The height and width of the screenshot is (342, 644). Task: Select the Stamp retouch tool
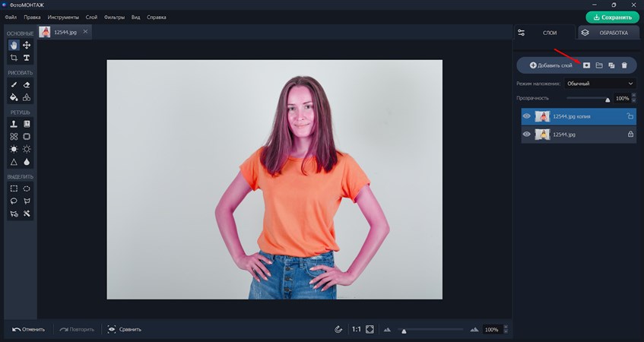14,124
